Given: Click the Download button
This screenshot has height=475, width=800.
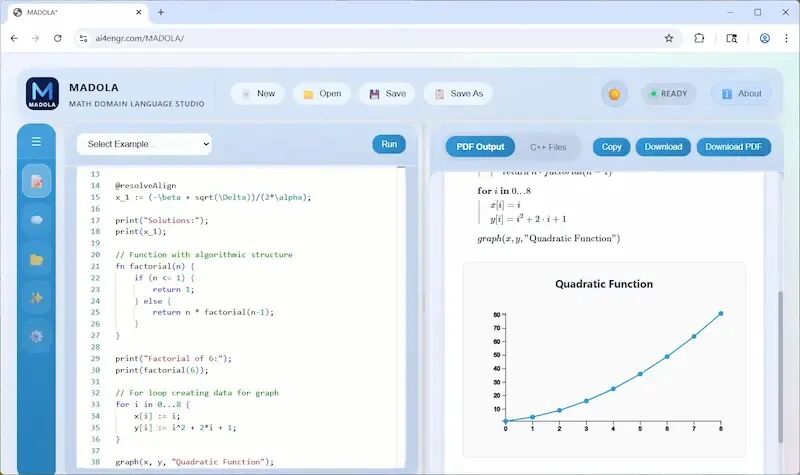Looking at the screenshot, I should tap(663, 147).
